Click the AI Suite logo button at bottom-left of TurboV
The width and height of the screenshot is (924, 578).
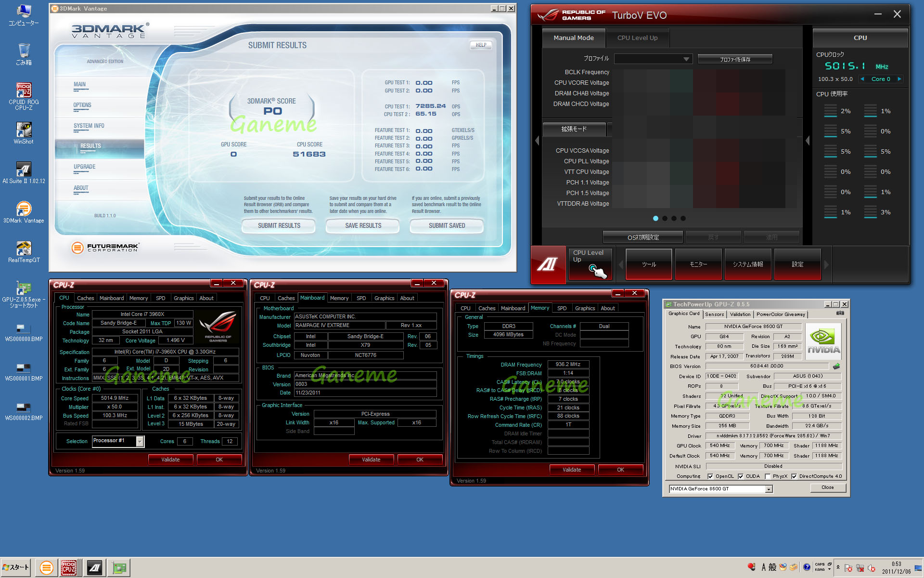[x=548, y=264]
